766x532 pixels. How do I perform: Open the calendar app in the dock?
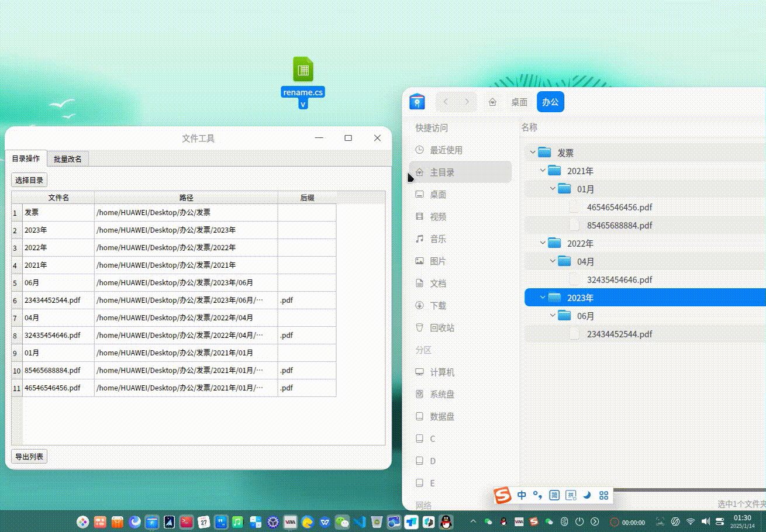click(203, 521)
